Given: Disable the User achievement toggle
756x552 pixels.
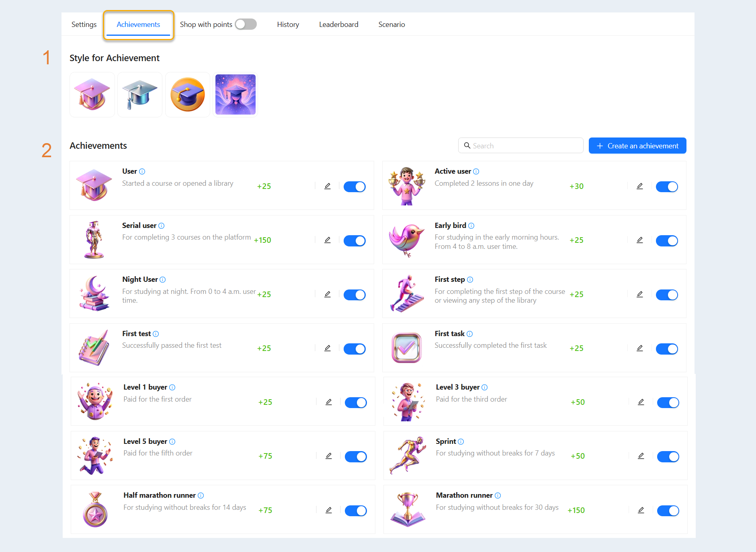Looking at the screenshot, I should click(x=354, y=187).
